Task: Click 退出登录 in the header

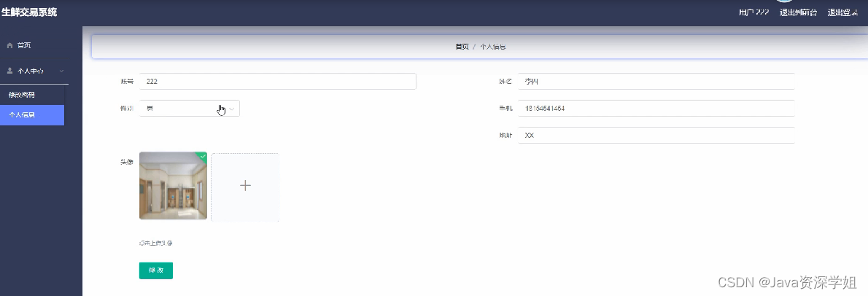Action: click(842, 12)
